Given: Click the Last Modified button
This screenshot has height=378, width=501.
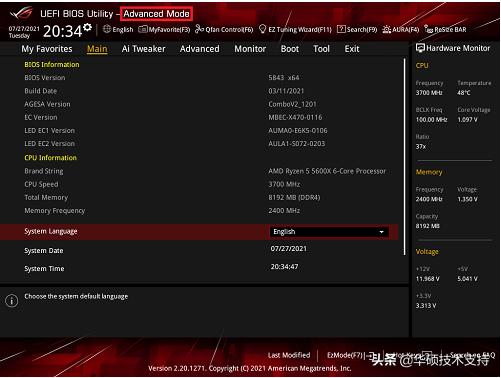Looking at the screenshot, I should point(289,355).
